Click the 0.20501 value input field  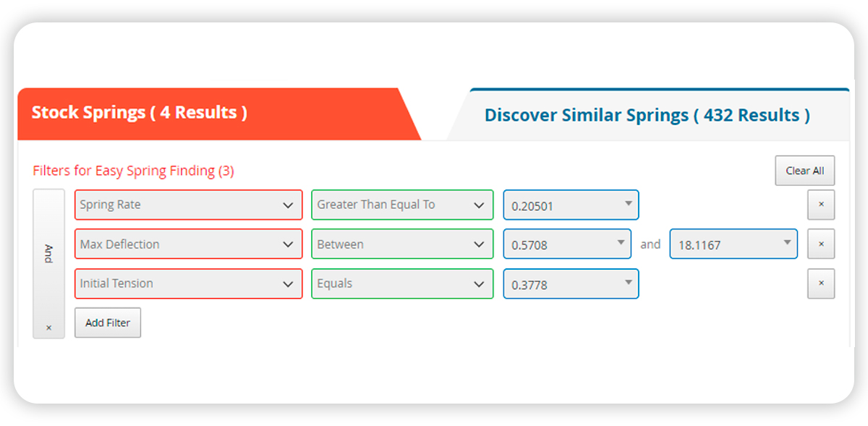[564, 205]
